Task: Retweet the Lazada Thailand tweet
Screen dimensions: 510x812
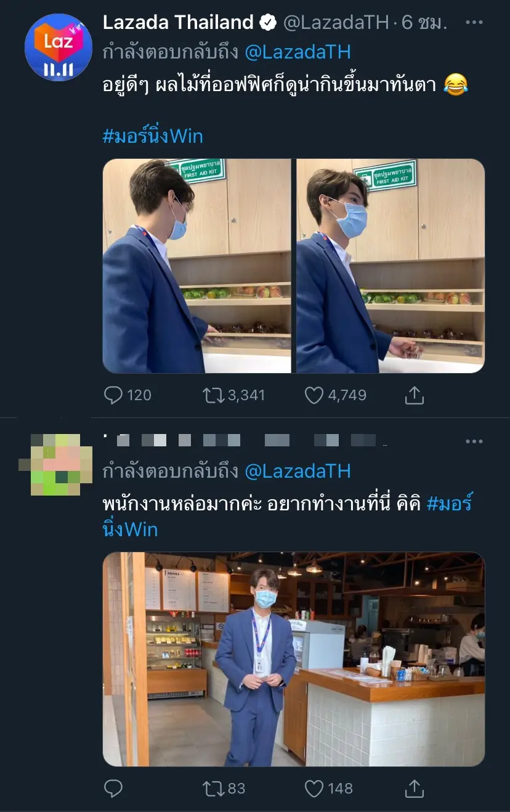Action: 213,395
